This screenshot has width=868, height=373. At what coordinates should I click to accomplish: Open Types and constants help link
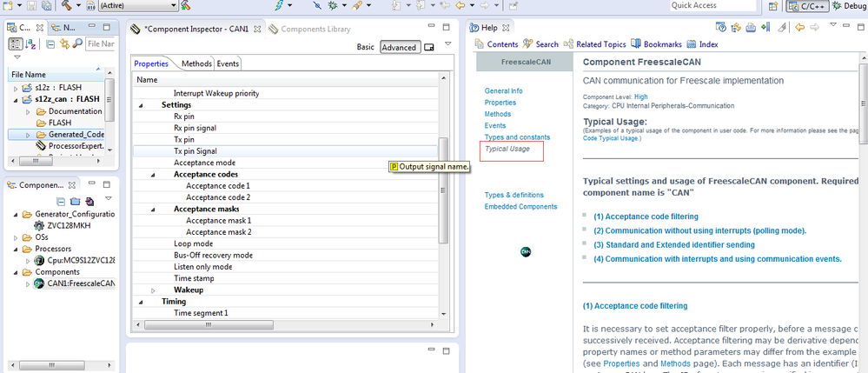517,137
